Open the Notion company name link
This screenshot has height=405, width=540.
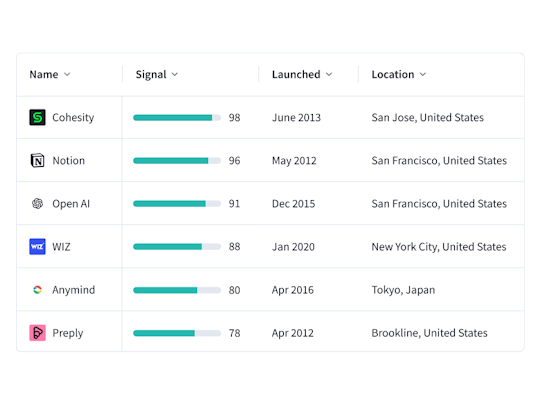(69, 160)
